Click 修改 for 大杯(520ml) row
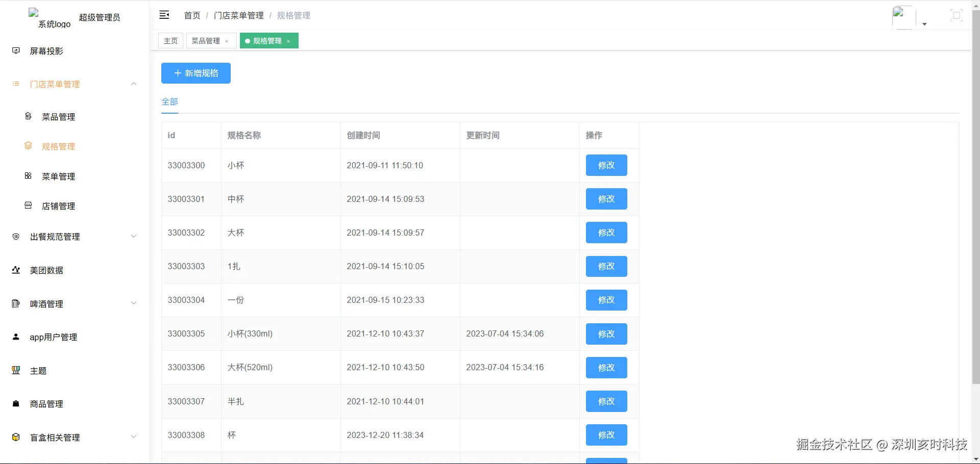 [606, 368]
